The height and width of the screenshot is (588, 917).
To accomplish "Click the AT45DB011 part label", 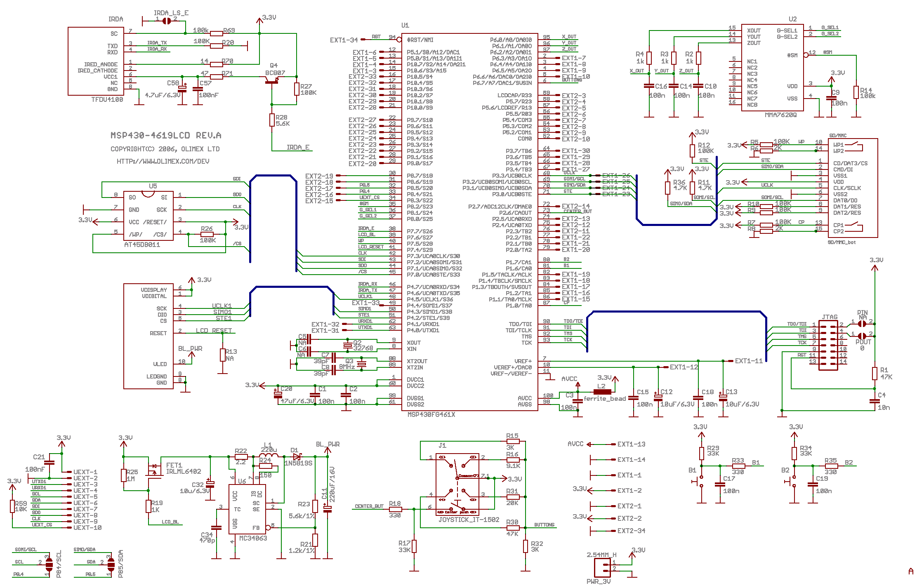I will click(x=142, y=245).
